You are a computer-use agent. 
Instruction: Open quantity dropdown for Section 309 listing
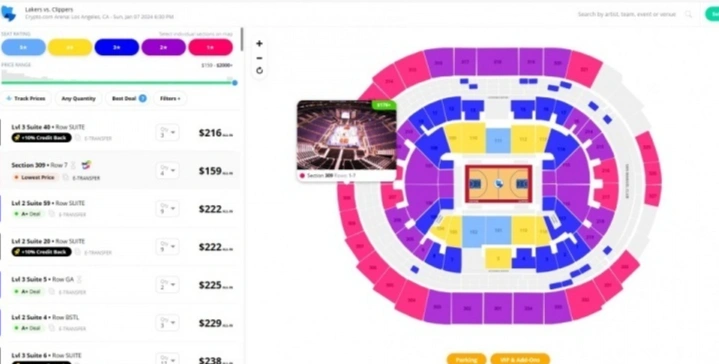point(167,170)
